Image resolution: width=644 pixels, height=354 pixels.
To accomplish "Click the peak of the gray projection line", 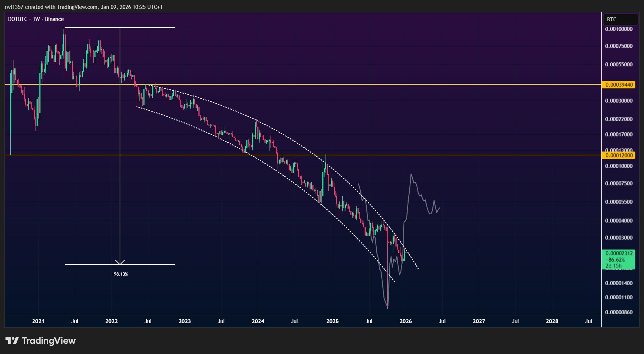I will (411, 174).
